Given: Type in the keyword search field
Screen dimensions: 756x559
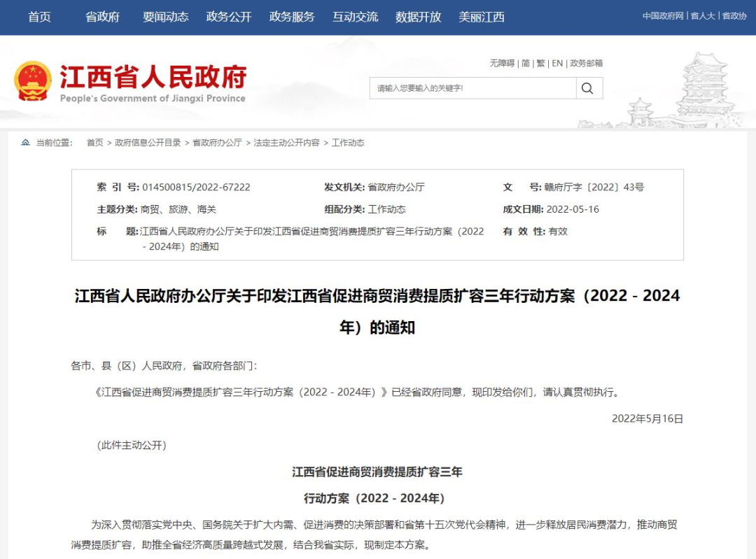Looking at the screenshot, I should click(472, 88).
